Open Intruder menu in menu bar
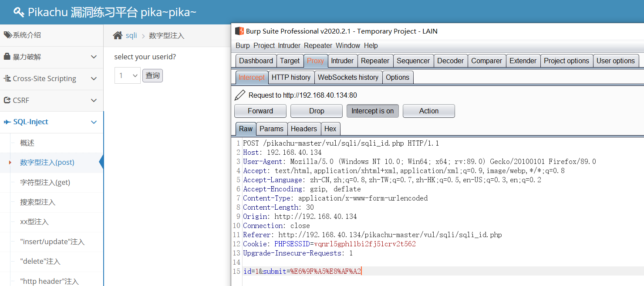The width and height of the screenshot is (644, 286). point(289,45)
